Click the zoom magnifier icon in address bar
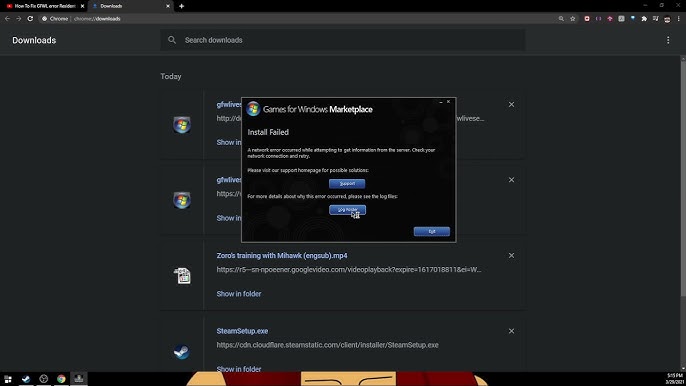Viewport: 686px width, 386px height. pos(561,19)
